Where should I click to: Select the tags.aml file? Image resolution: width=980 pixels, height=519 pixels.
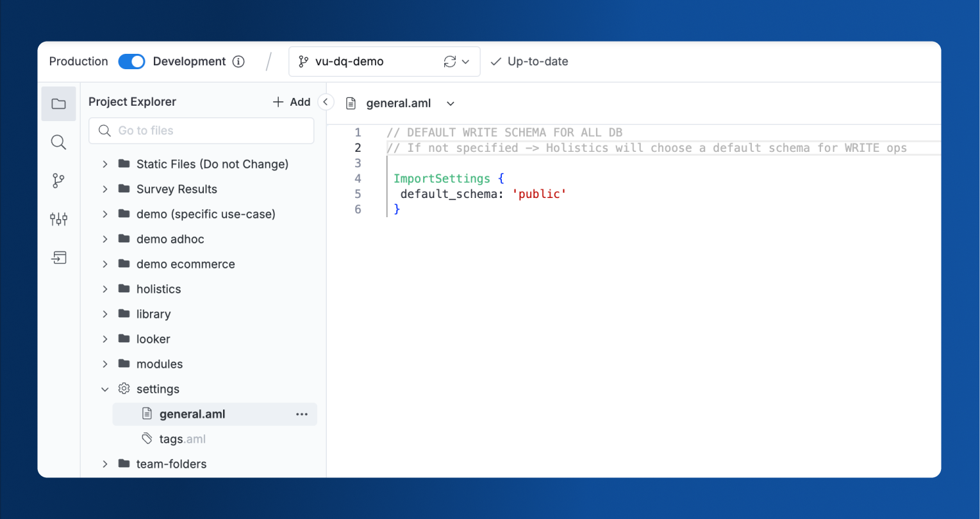pyautogui.click(x=182, y=439)
